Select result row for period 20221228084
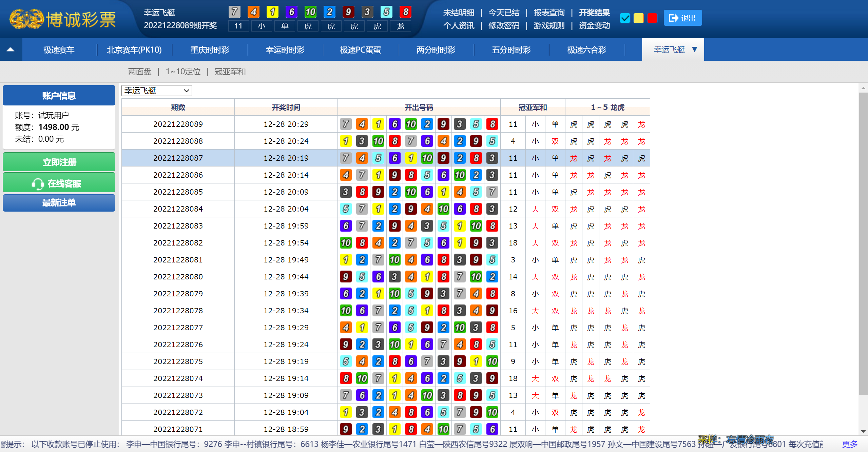Image resolution: width=868 pixels, height=452 pixels. 178,209
